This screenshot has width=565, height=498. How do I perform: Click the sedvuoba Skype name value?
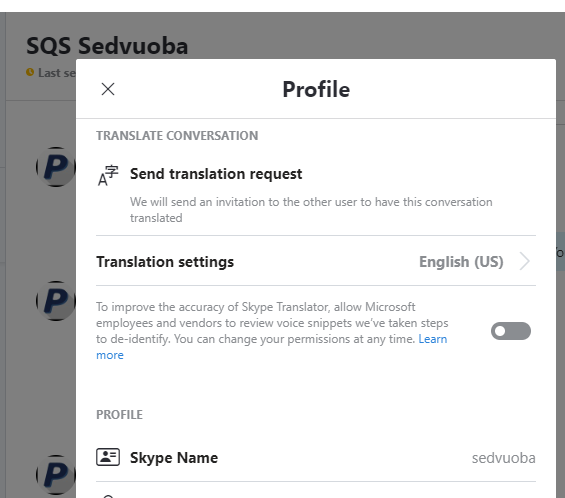coord(503,458)
